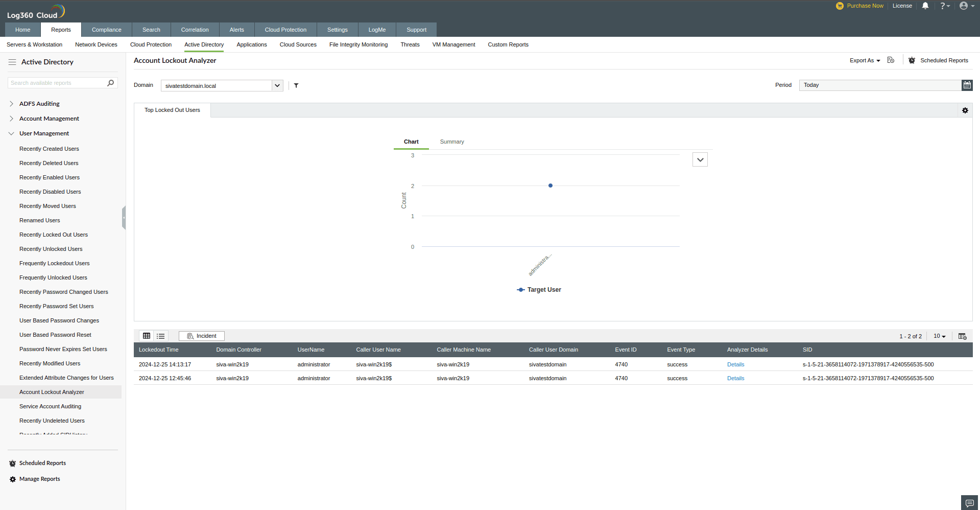Open Details link for 14:13:17 row
The width and height of the screenshot is (980, 510).
click(735, 364)
